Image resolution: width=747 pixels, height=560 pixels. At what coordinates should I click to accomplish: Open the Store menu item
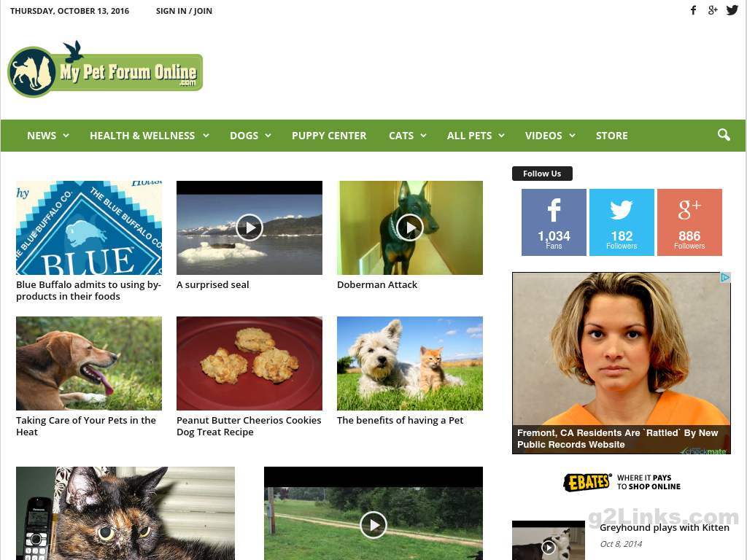[x=612, y=136]
